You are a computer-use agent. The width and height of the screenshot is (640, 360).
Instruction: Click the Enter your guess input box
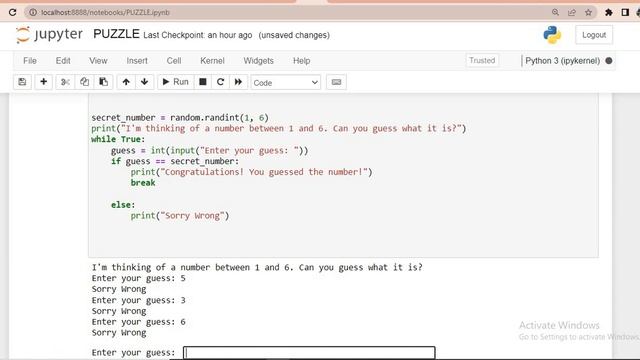(x=309, y=353)
